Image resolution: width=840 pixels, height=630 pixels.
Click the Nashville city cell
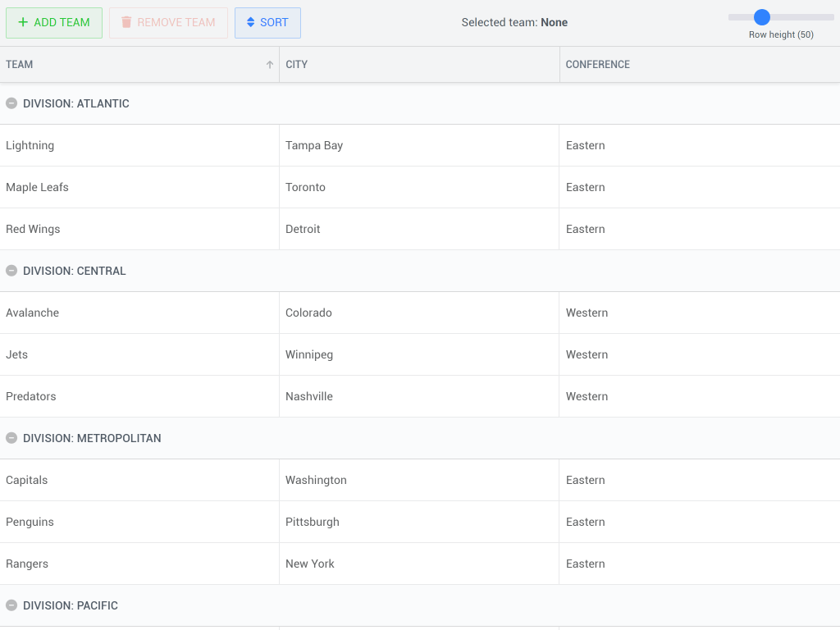[419, 396]
